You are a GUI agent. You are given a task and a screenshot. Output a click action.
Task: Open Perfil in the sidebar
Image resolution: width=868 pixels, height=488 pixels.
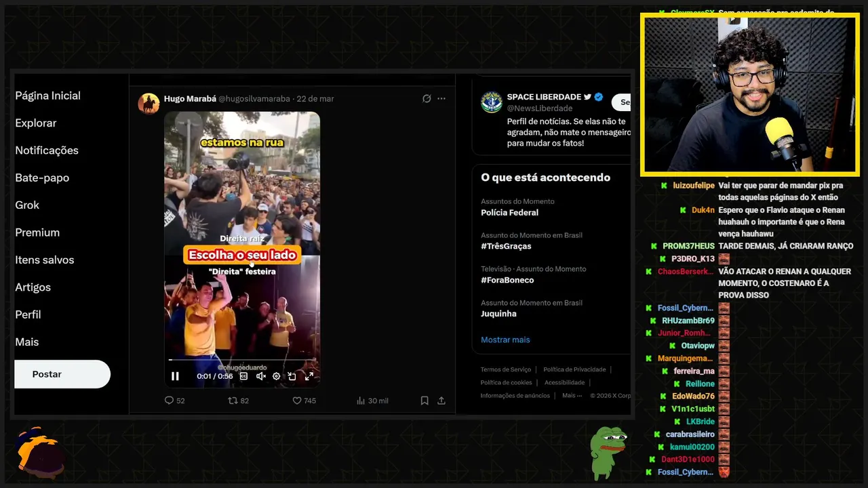tap(28, 314)
